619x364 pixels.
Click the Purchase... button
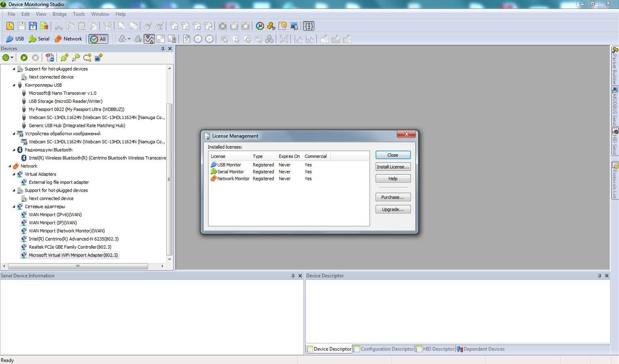393,197
